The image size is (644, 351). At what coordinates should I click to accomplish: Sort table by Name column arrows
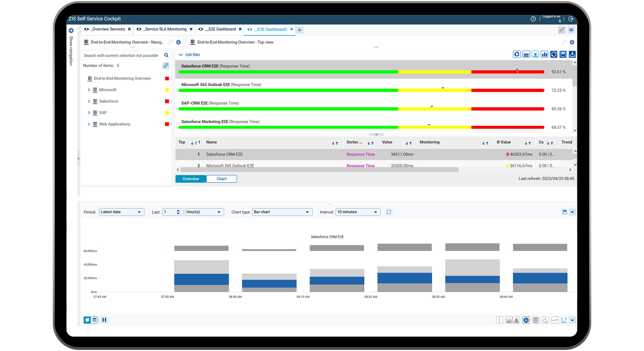(x=335, y=143)
